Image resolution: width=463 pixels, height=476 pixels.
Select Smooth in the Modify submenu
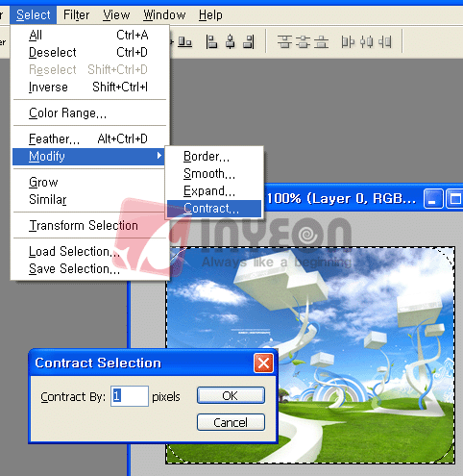[214, 174]
